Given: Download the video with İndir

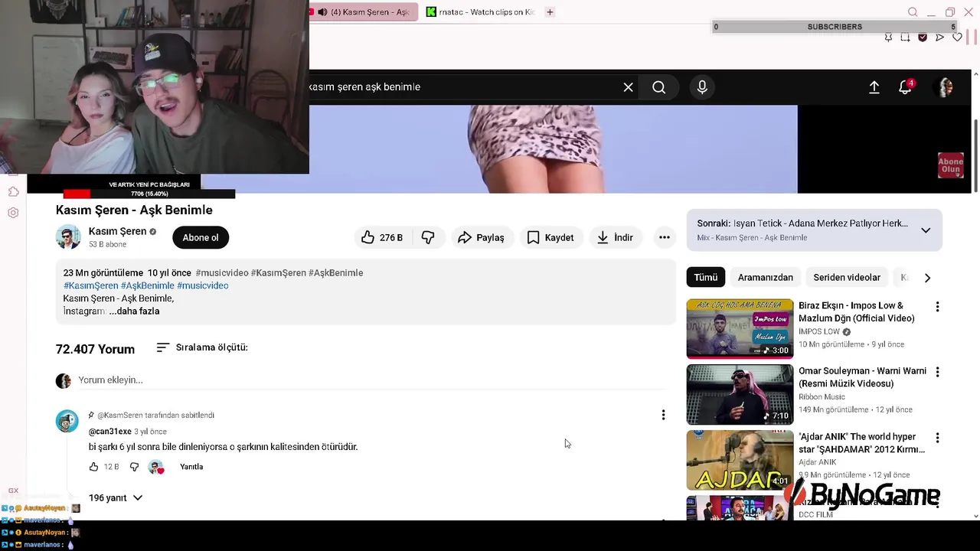Looking at the screenshot, I should [x=616, y=237].
